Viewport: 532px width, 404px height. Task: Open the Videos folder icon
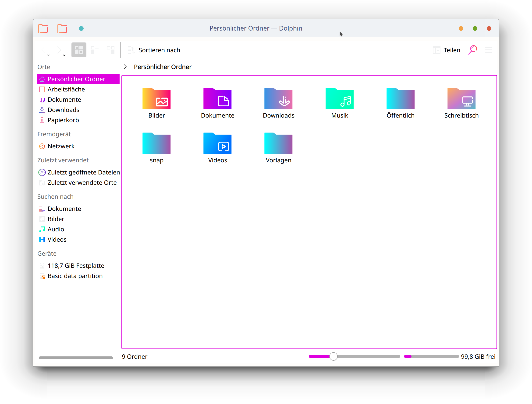pos(217,143)
